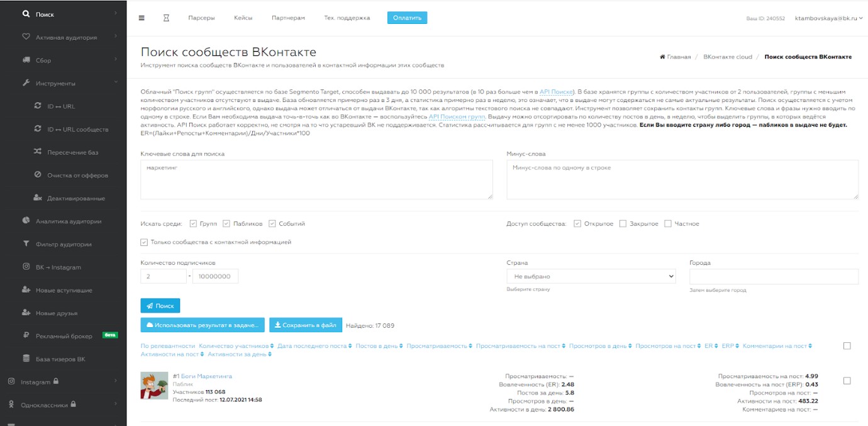Click the pie chart icon beside Аналитика аудитории

[x=26, y=221]
